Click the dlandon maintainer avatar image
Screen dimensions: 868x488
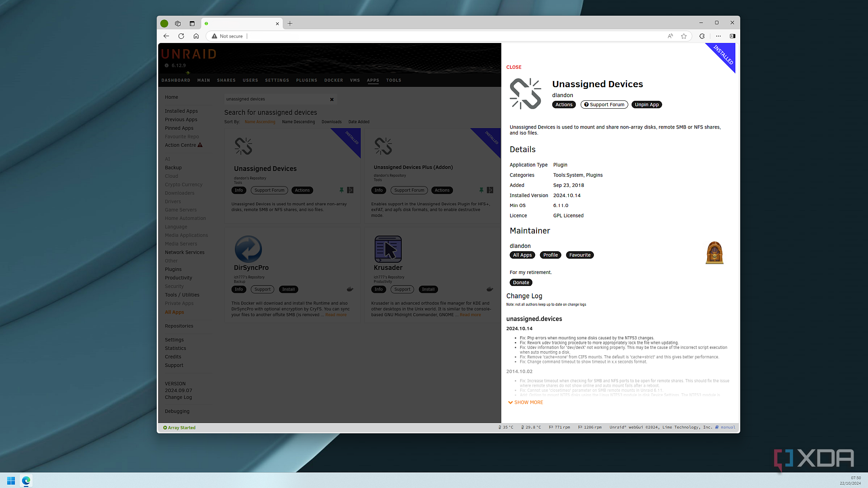(x=714, y=252)
